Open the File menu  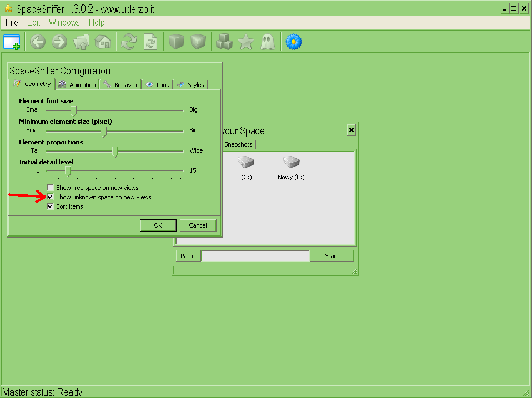click(x=12, y=22)
